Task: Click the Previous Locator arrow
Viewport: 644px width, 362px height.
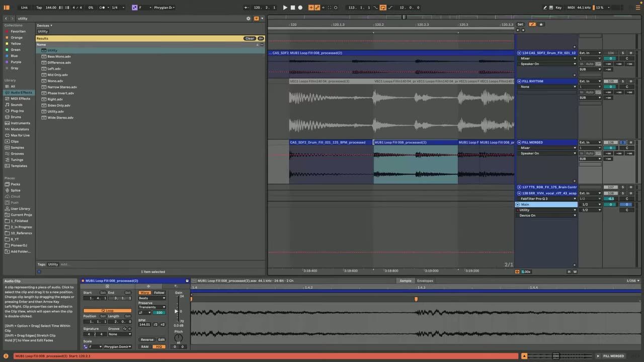Action: click(x=518, y=30)
